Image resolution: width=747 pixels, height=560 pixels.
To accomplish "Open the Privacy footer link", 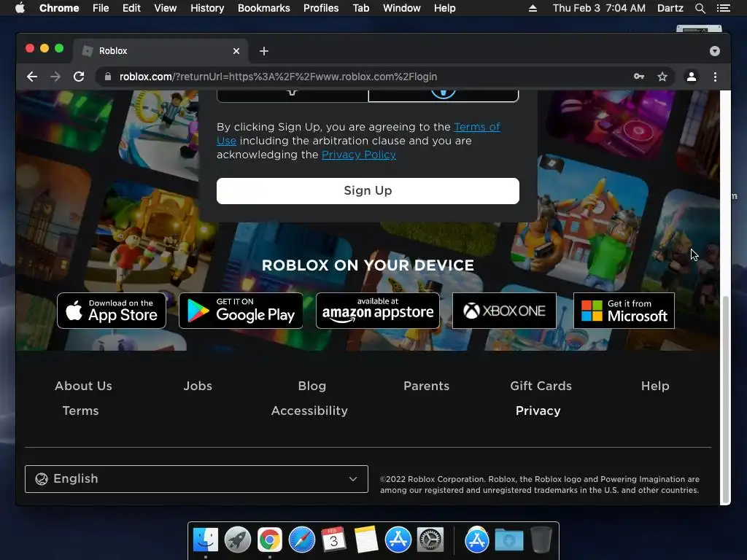I will point(538,411).
